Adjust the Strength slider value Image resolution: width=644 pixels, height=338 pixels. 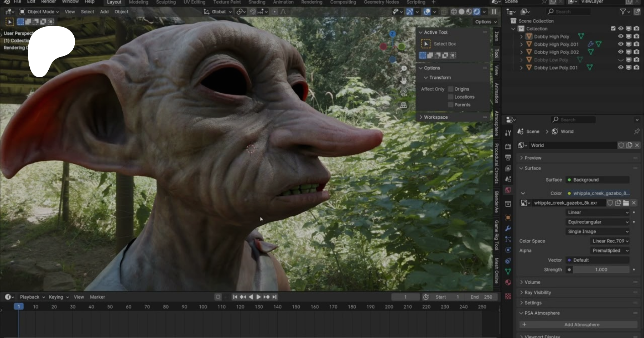(x=601, y=270)
